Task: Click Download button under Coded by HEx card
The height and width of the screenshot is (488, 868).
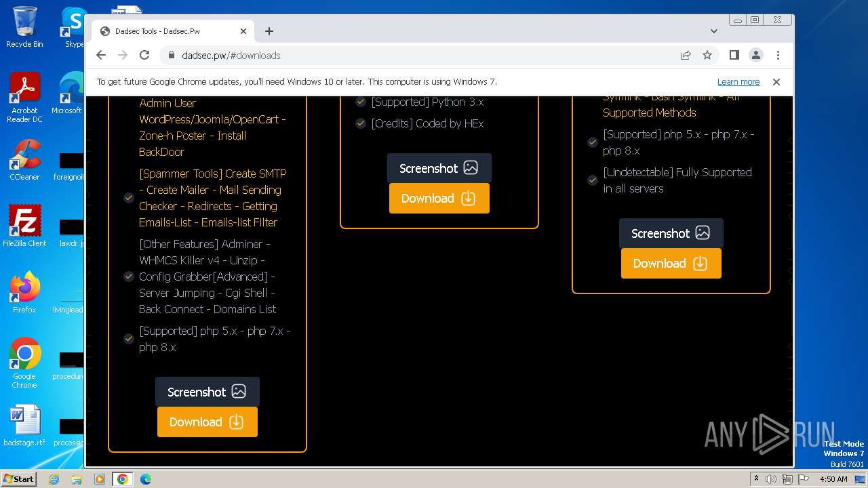Action: [x=439, y=198]
